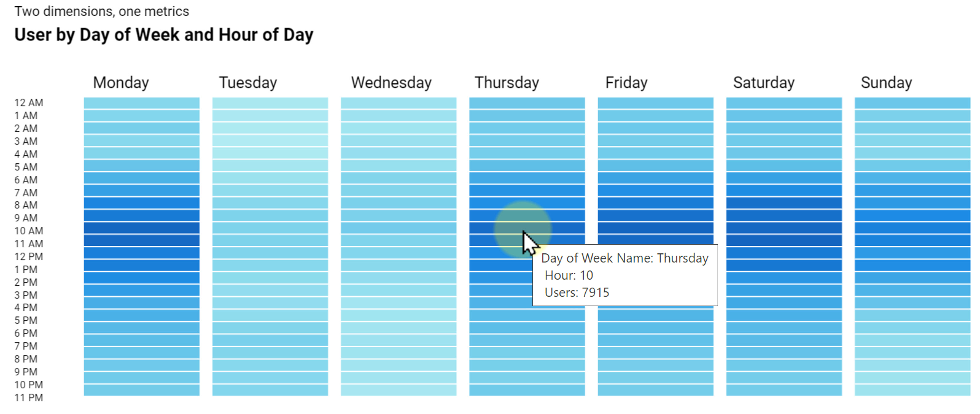Click the Friday column header
Screen dimensions: 980x414
pyautogui.click(x=626, y=83)
